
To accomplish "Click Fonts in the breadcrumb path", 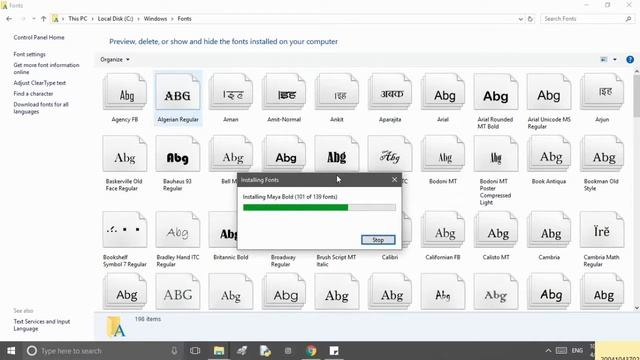I will click(184, 19).
